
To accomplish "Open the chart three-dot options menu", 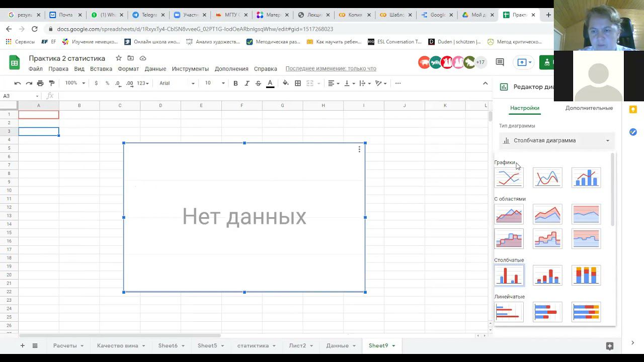I will tap(359, 149).
